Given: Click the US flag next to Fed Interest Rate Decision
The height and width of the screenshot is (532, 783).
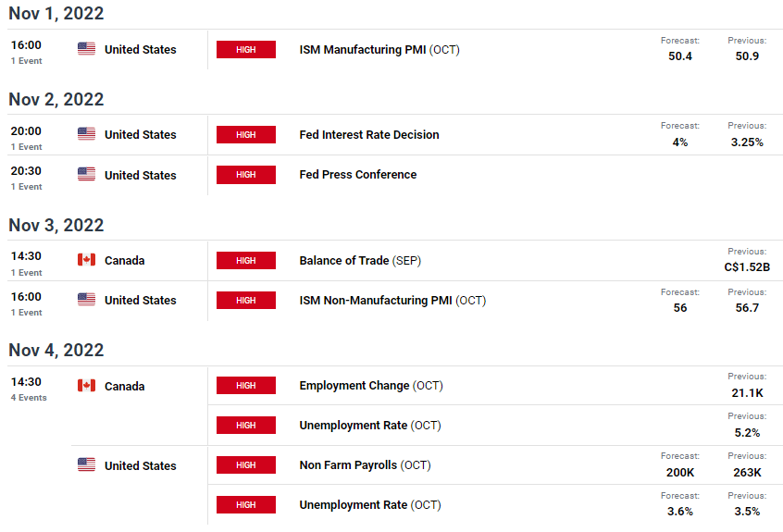Looking at the screenshot, I should coord(86,134).
